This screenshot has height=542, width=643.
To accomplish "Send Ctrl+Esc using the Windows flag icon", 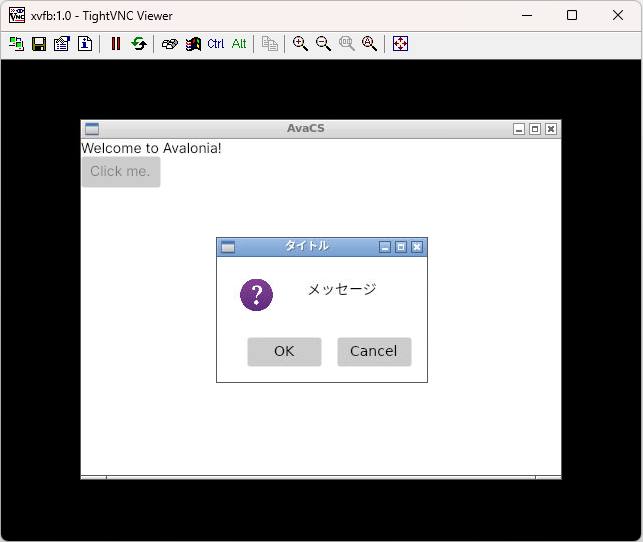I will click(x=193, y=44).
